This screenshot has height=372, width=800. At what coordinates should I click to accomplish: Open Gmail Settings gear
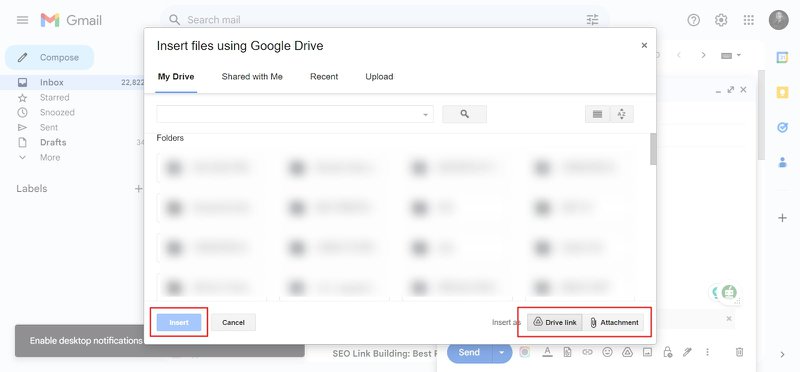pos(721,20)
